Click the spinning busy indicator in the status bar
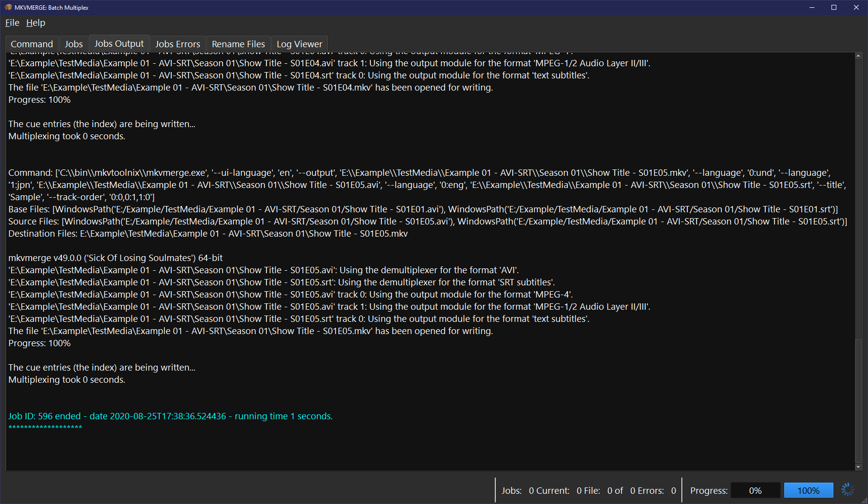 click(848, 489)
